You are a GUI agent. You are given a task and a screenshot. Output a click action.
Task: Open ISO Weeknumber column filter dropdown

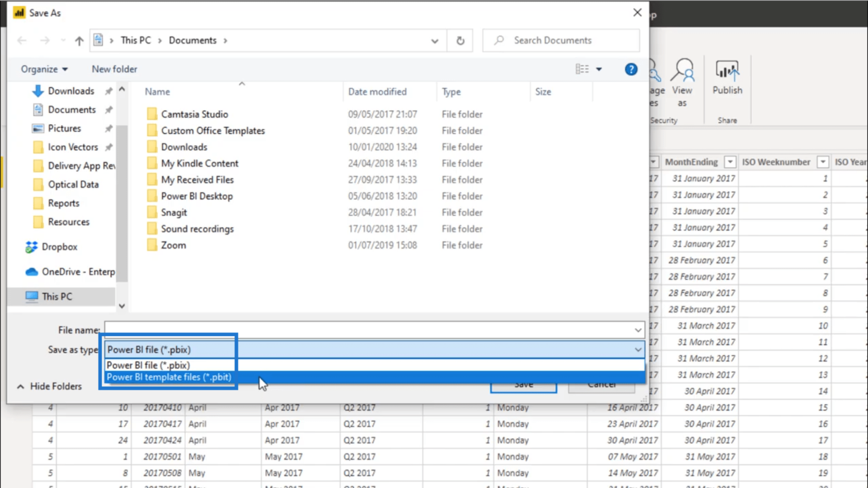[x=823, y=162]
